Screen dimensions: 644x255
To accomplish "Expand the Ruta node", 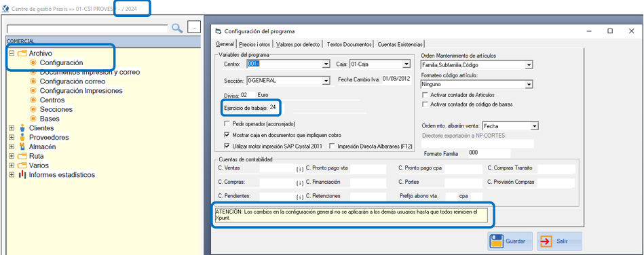I will pos(12,157).
